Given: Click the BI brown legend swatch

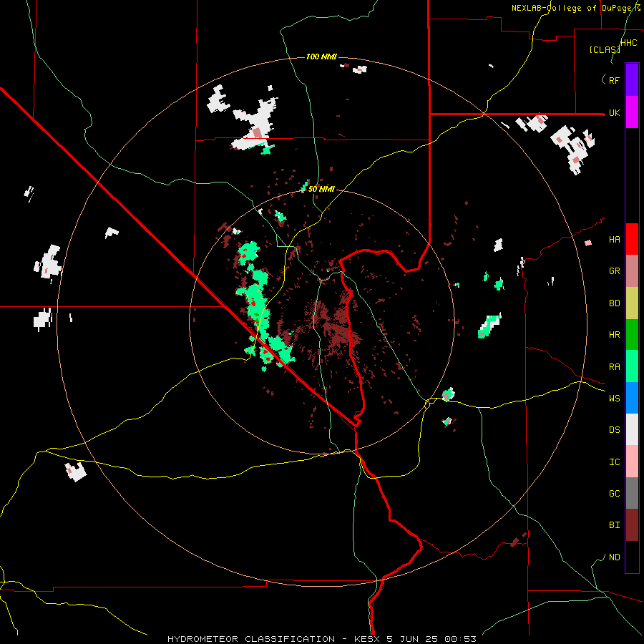Looking at the screenshot, I should pos(632,525).
